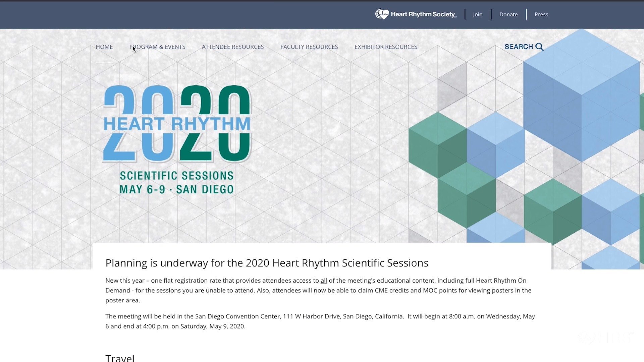Click the 'Travel' section heading
Screen dimensions: 644x362
coord(120,358)
